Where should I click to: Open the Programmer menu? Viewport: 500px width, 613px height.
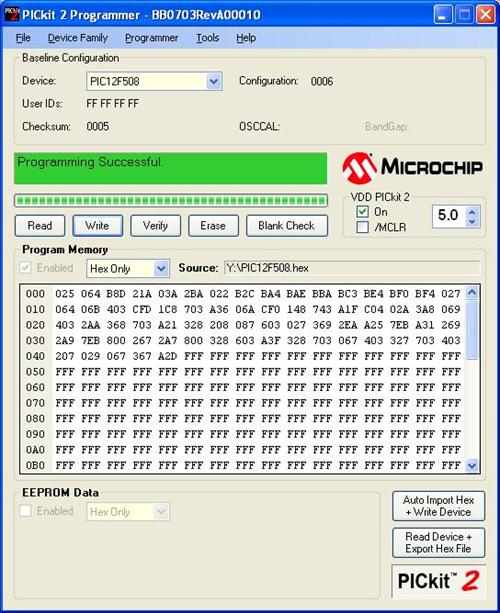(152, 38)
